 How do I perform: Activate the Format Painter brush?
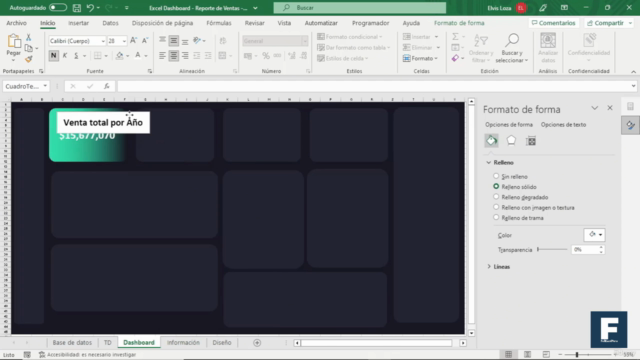tap(29, 59)
